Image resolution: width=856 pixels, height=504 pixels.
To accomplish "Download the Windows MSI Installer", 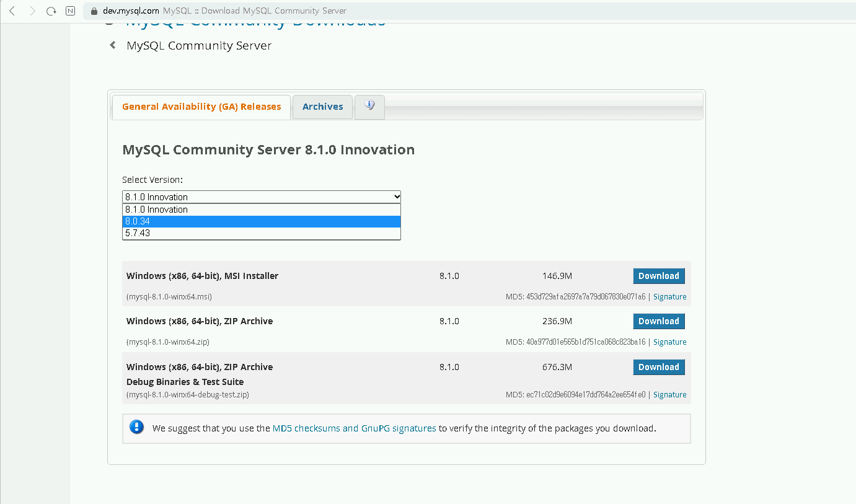I will pos(658,276).
